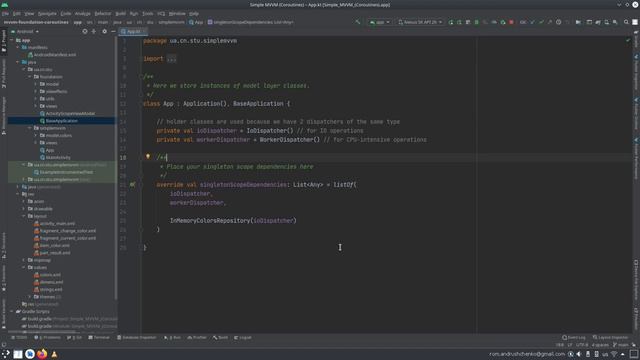Select BaseApplication in project tree
Screen dimensions: 640x360
(61, 121)
